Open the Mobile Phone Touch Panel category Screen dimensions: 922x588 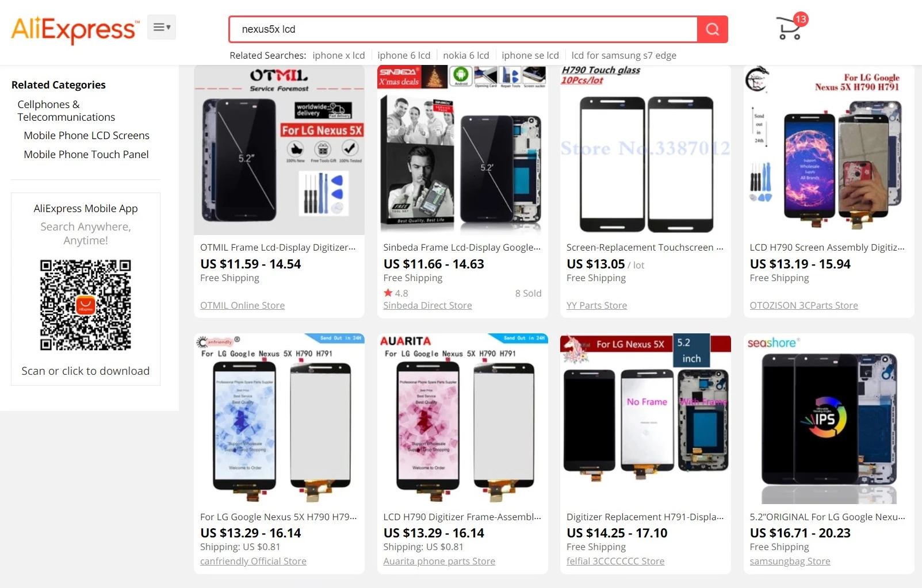pos(86,155)
